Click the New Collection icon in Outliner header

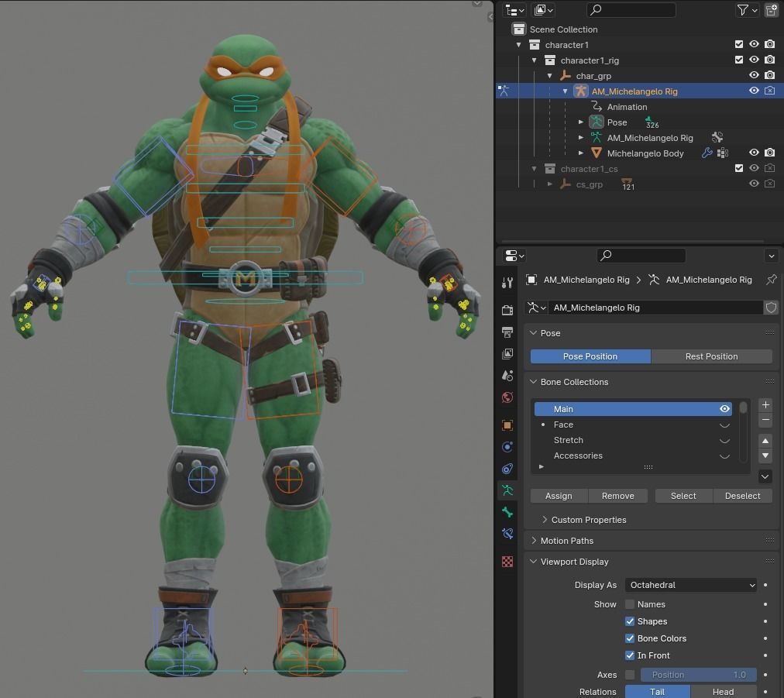772,10
